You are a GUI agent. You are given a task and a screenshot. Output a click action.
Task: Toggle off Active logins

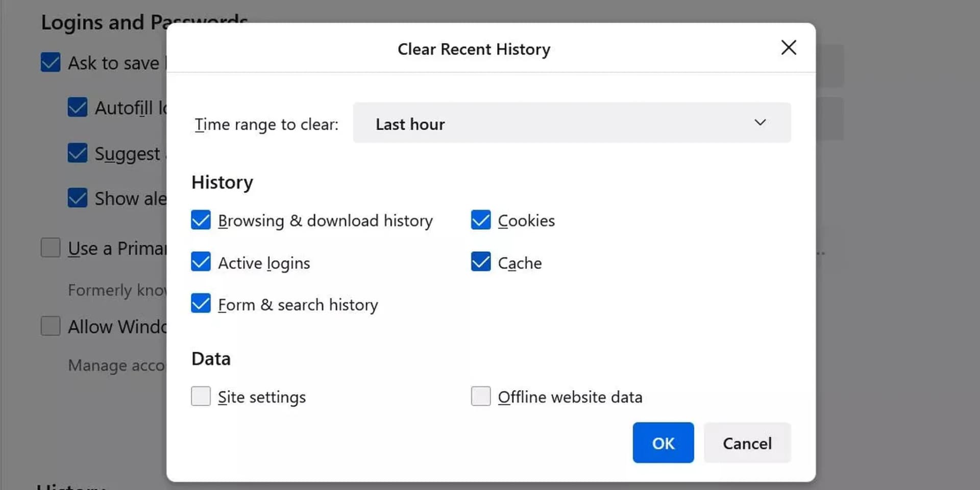(x=201, y=262)
